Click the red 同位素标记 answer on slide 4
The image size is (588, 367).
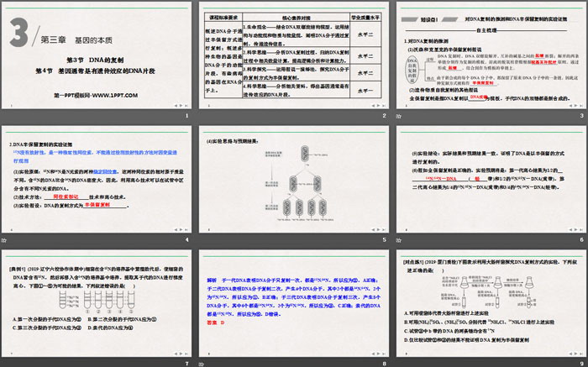point(66,197)
